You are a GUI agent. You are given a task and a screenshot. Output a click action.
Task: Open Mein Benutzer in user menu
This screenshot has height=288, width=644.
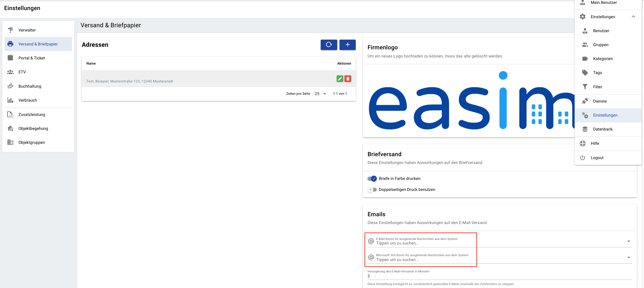click(608, 3)
